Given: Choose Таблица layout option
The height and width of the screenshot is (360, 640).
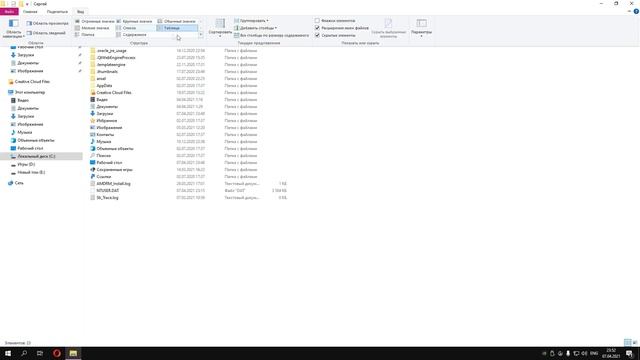Looking at the screenshot, I should [x=177, y=28].
